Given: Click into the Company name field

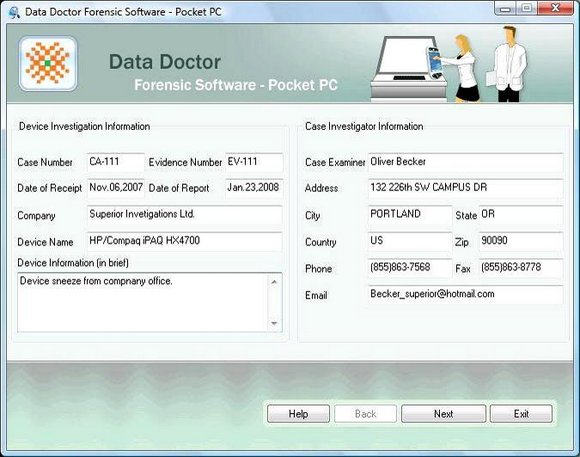Looking at the screenshot, I should 185,215.
